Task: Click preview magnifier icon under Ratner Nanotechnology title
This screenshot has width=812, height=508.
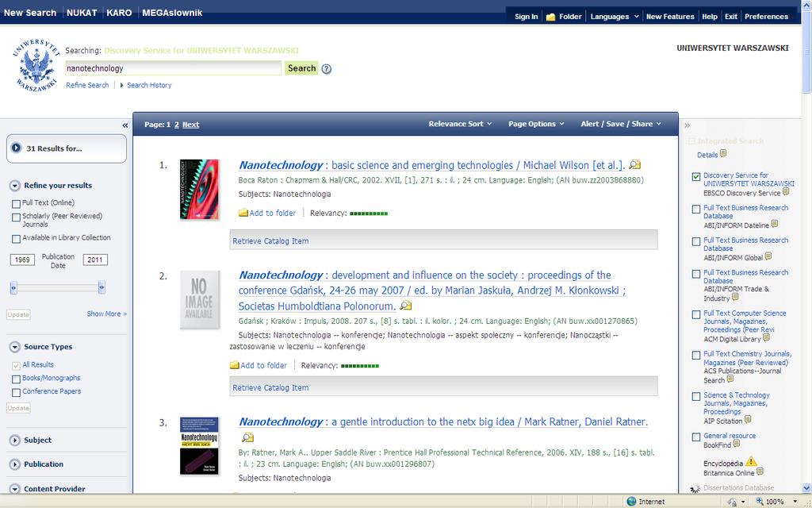Action: (247, 437)
